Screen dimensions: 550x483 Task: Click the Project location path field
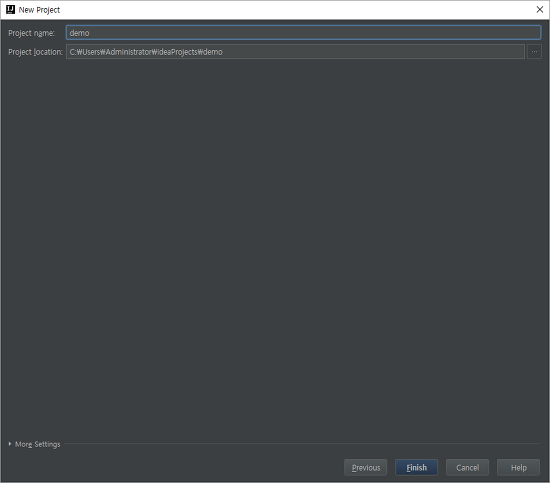[295, 52]
